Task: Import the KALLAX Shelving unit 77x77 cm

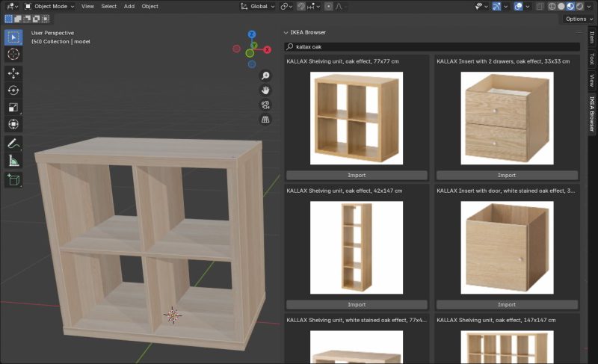Action: coord(357,176)
